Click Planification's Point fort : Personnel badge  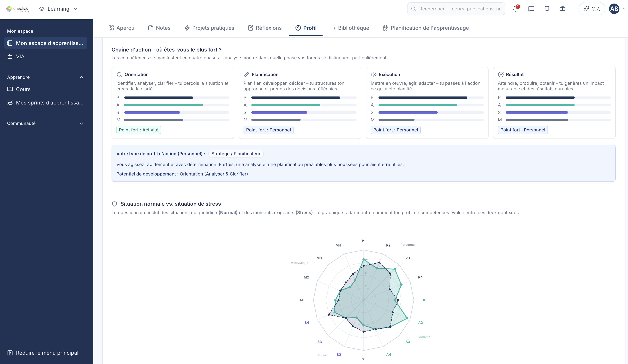[x=268, y=130]
